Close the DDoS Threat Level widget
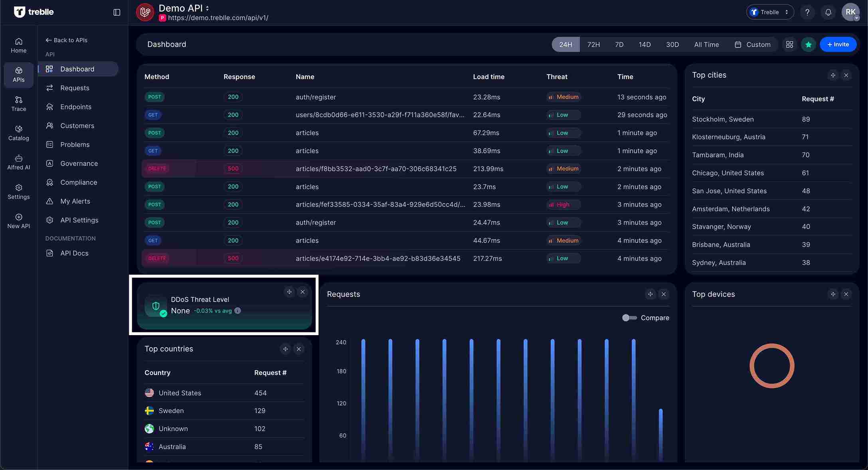This screenshot has width=868, height=470. pyautogui.click(x=303, y=292)
